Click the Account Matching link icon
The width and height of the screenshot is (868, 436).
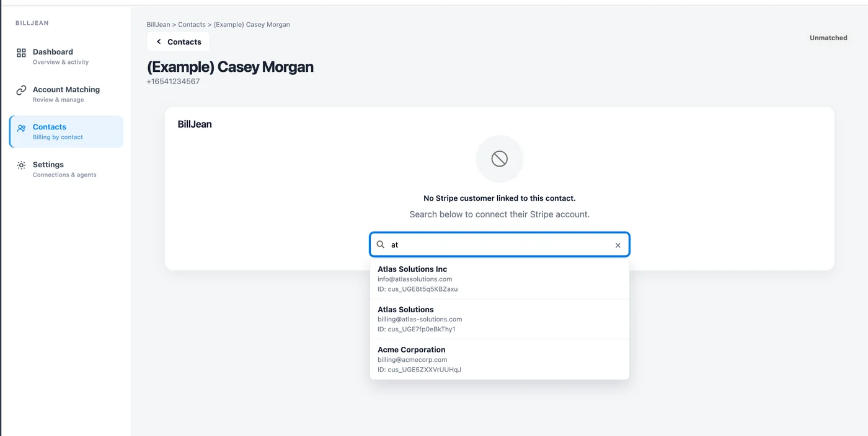click(x=21, y=90)
